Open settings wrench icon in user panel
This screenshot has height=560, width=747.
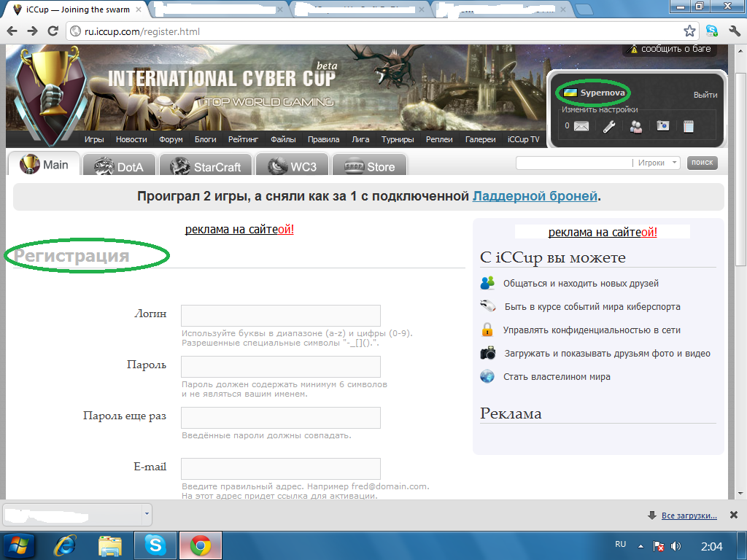pos(609,126)
